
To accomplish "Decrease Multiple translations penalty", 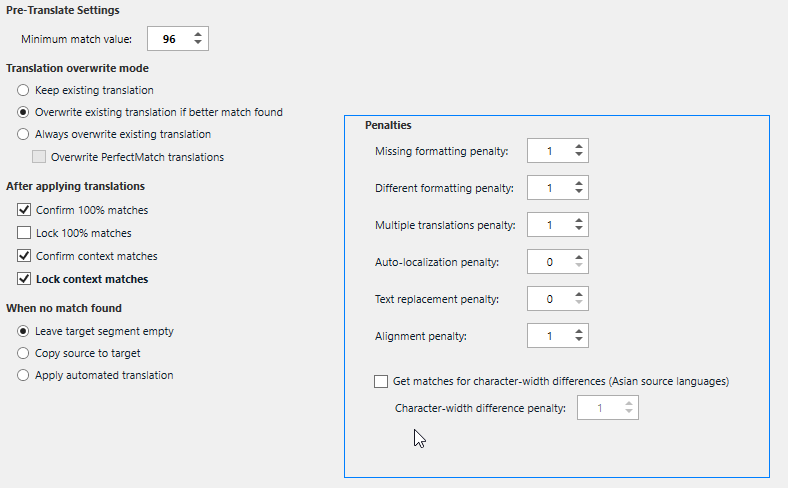I will (579, 228).
